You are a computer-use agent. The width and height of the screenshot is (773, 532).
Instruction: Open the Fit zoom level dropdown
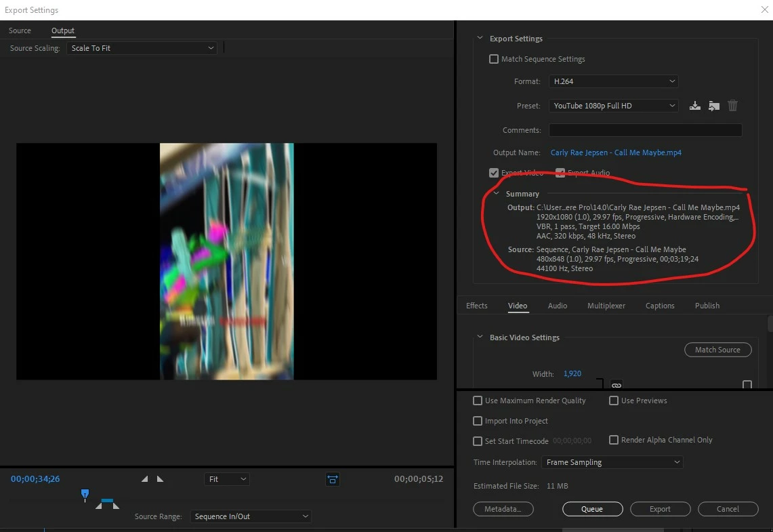point(227,479)
